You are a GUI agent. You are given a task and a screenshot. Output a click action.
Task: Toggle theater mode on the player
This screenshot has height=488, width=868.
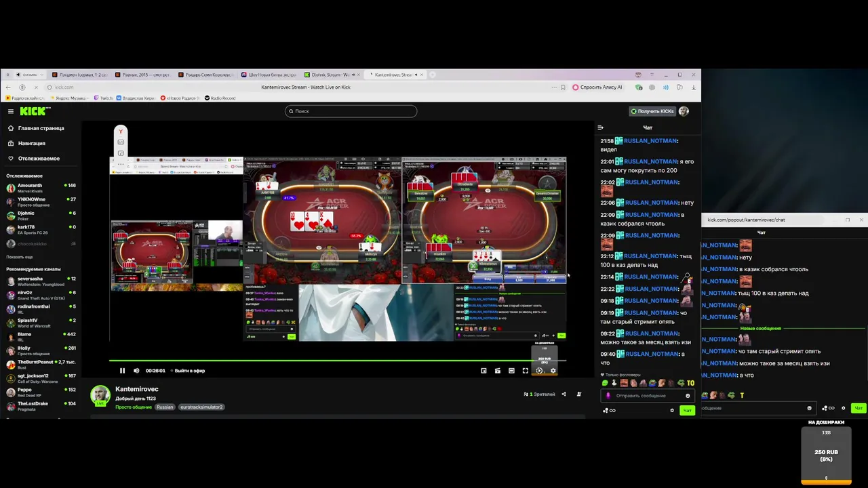coord(511,371)
